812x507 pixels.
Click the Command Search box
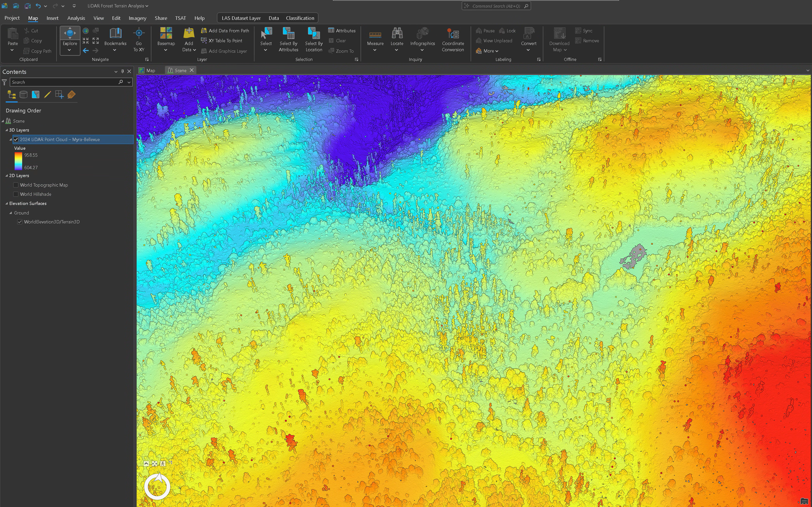point(496,6)
